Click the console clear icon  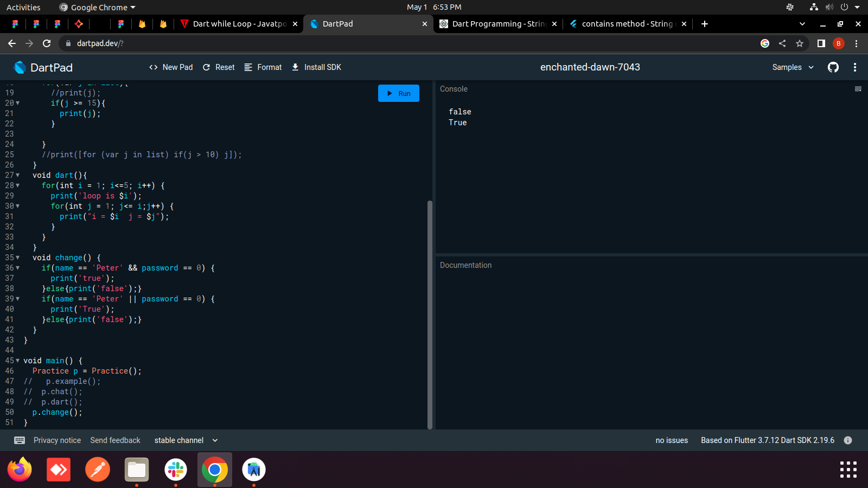(x=858, y=89)
